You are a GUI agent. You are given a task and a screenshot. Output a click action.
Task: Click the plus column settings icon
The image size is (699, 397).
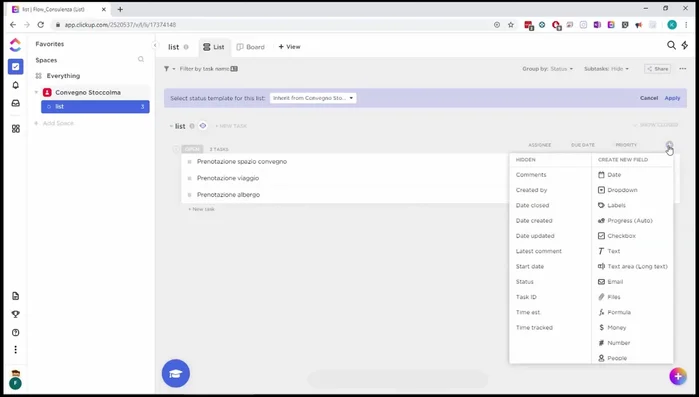pos(669,145)
